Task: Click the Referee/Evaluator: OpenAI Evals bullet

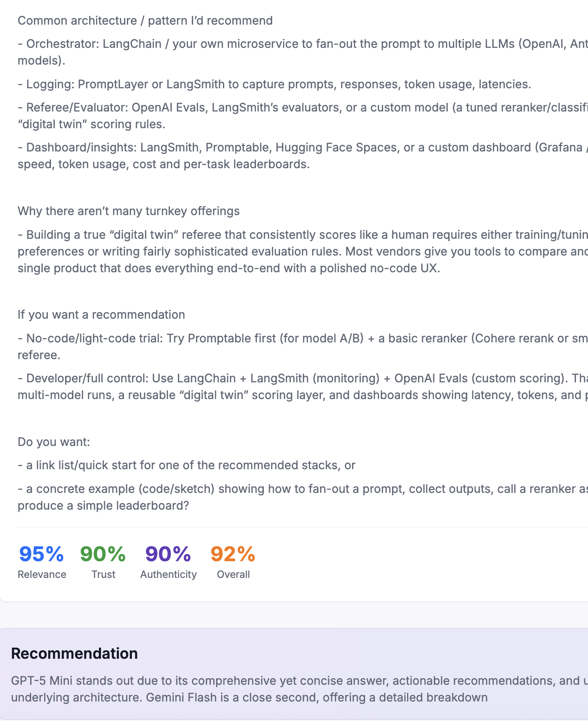Action: [x=303, y=116]
